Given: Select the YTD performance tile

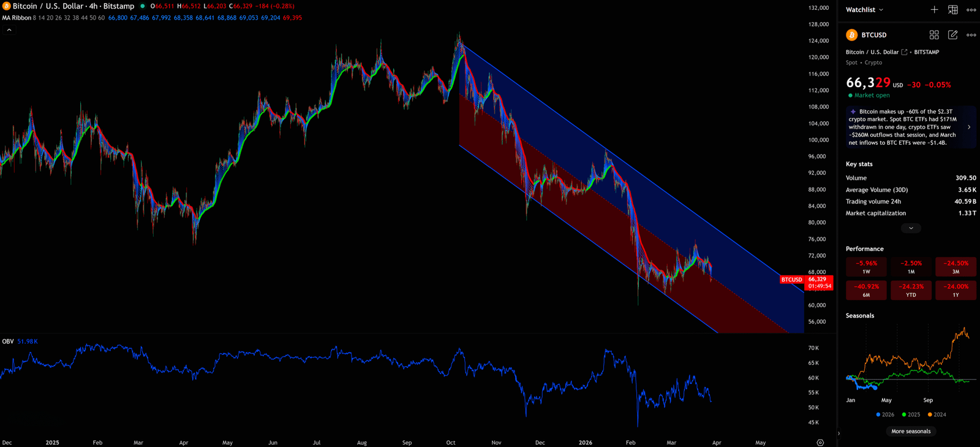Looking at the screenshot, I should pyautogui.click(x=911, y=290).
